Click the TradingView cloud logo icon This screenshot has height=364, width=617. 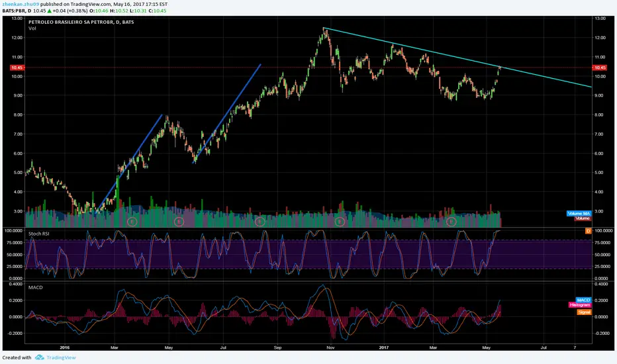pyautogui.click(x=39, y=357)
